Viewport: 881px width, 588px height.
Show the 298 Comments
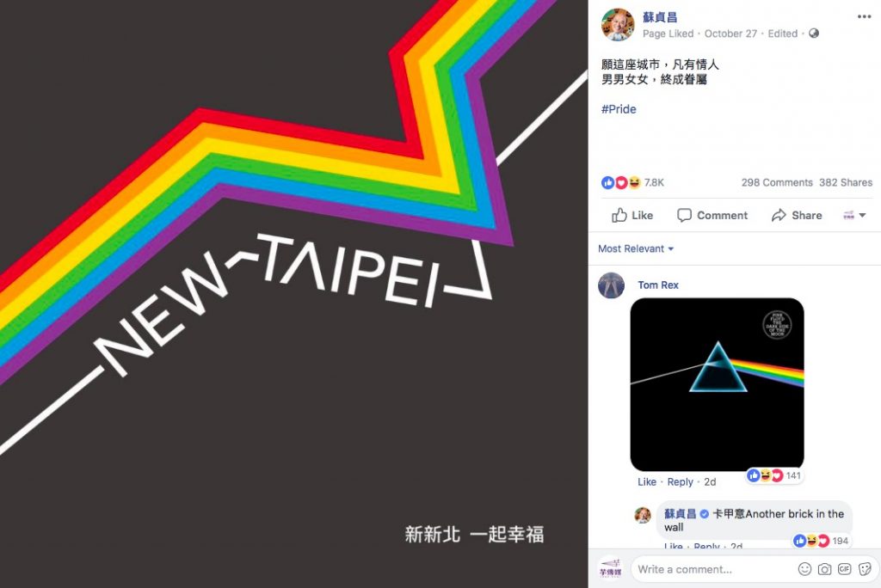[x=777, y=182]
